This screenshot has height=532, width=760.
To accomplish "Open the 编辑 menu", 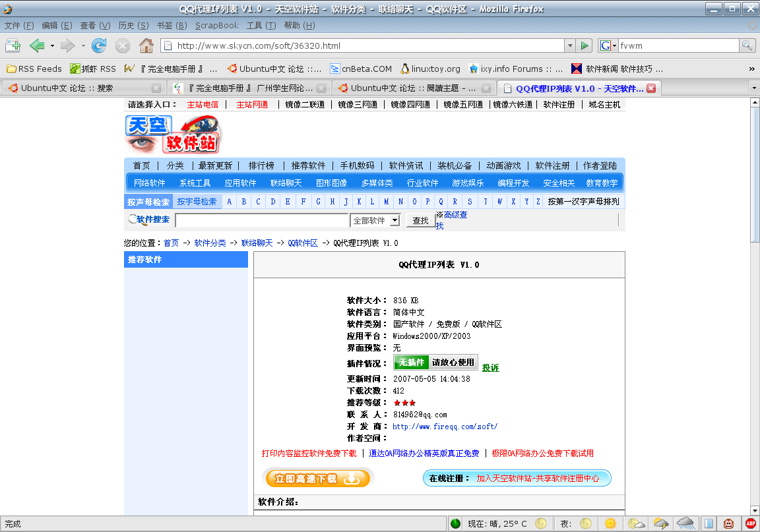I will coord(57,26).
